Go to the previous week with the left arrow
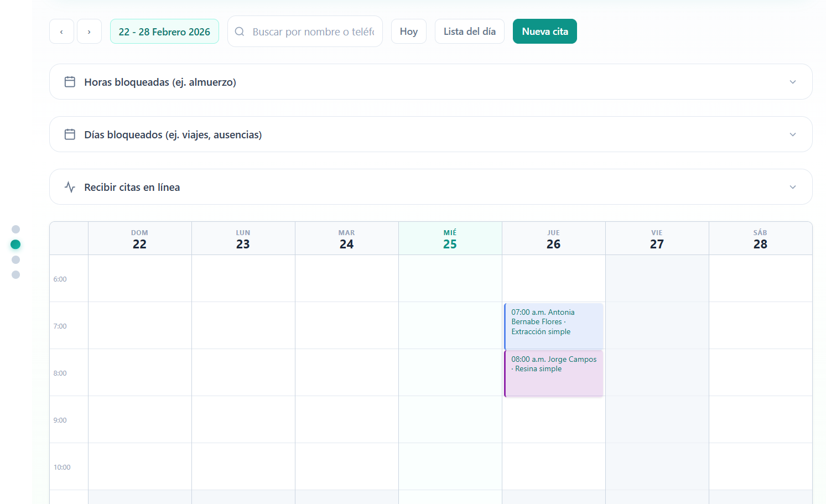This screenshot has width=826, height=504. 61,31
